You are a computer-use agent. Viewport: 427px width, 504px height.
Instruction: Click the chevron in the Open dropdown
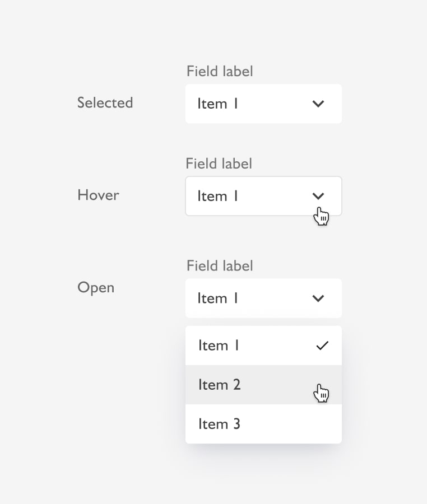[x=318, y=298]
